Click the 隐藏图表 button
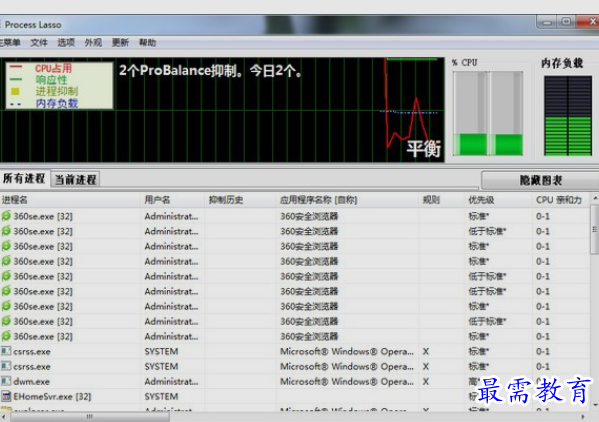The width and height of the screenshot is (599, 422). [x=540, y=180]
